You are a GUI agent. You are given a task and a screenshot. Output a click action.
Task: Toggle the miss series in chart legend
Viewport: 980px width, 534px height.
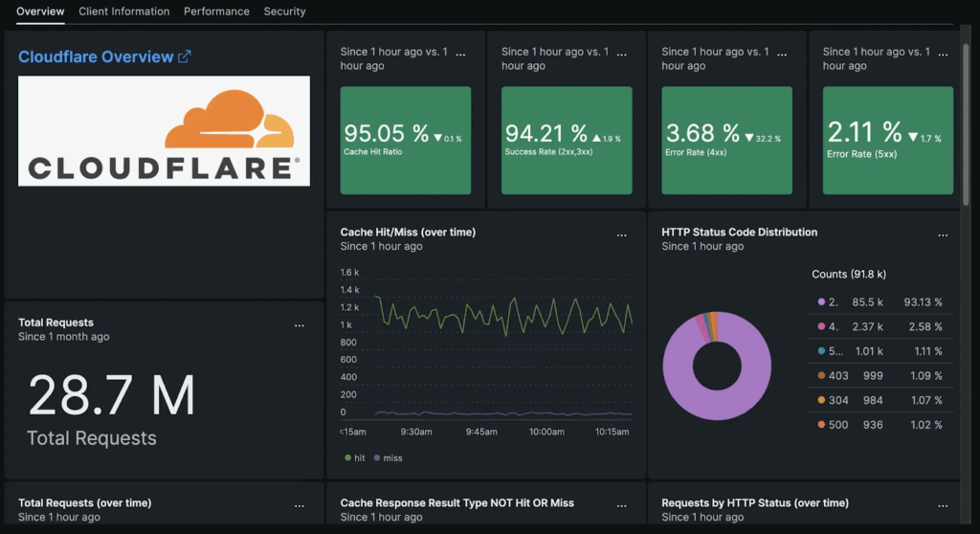click(x=388, y=457)
